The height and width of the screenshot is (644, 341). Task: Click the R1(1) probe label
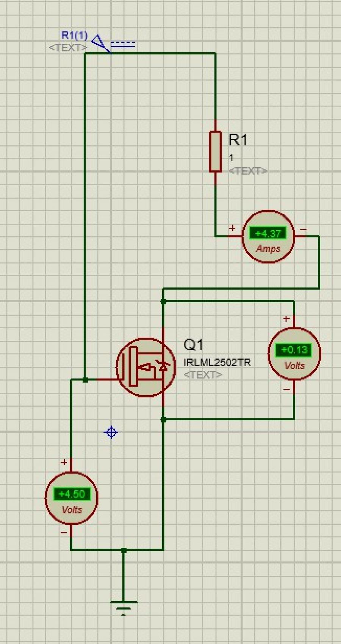click(x=74, y=36)
